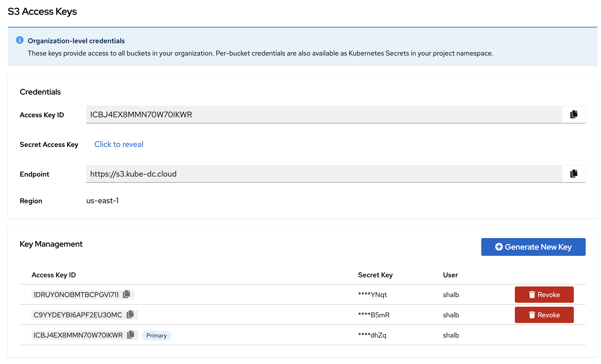Click trash icon for ****YNqt key
The height and width of the screenshot is (364, 601).
click(532, 294)
